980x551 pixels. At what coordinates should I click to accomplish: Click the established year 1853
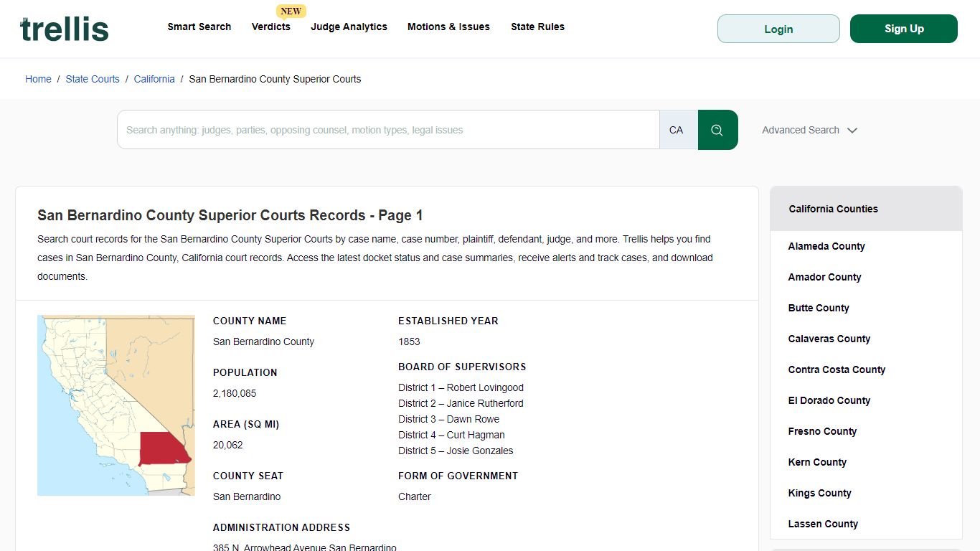tap(409, 342)
